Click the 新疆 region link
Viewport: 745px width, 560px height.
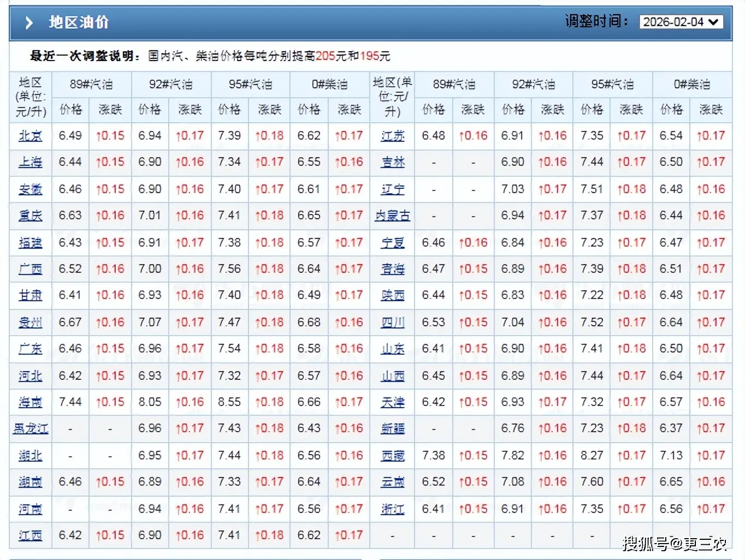(x=393, y=428)
